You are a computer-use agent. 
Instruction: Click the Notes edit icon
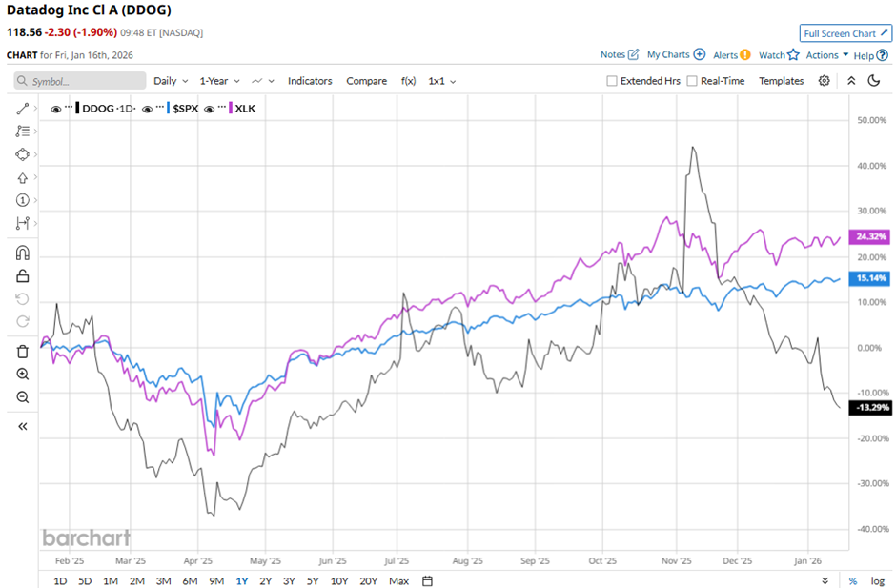pos(633,54)
